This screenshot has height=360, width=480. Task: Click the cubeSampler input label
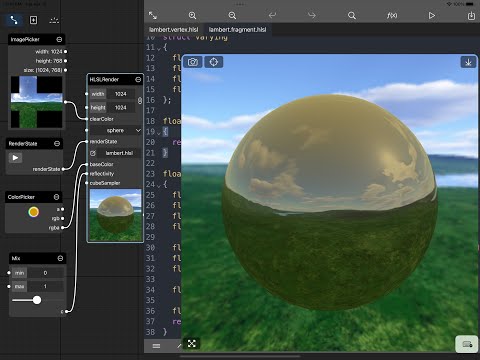pyautogui.click(x=105, y=183)
